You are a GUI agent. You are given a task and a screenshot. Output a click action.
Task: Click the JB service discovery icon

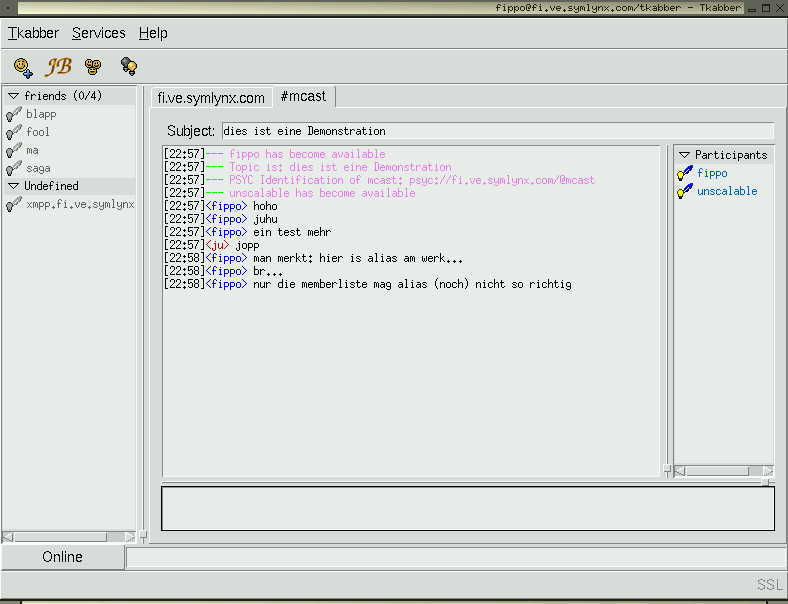coord(59,66)
